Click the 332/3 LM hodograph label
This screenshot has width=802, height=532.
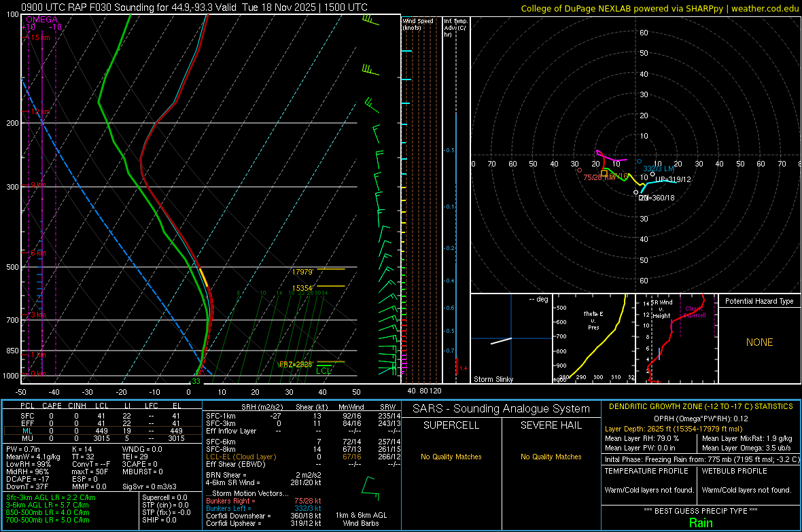pyautogui.click(x=659, y=169)
